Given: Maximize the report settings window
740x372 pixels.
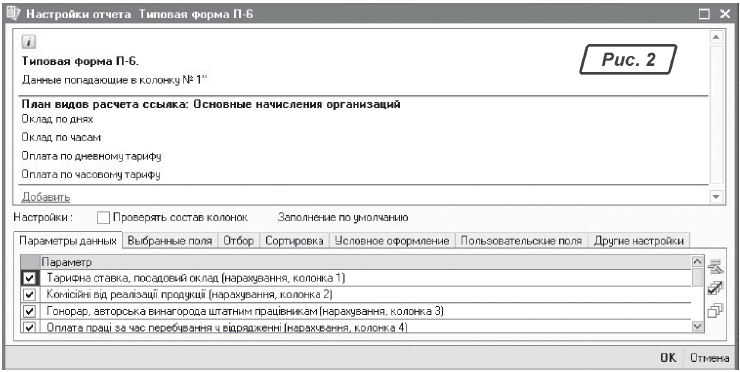Looking at the screenshot, I should [x=704, y=14].
